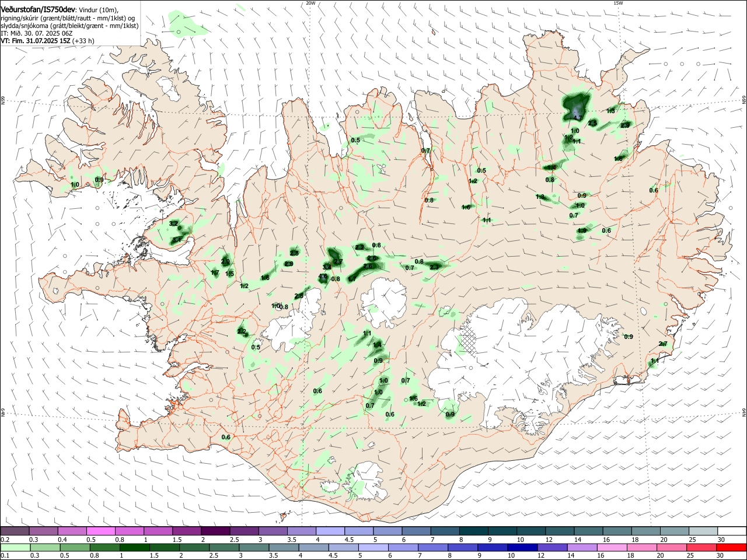Pick the dark purple 2–2.5 snow swatch
This screenshot has height=560, width=747.
(x=215, y=531)
